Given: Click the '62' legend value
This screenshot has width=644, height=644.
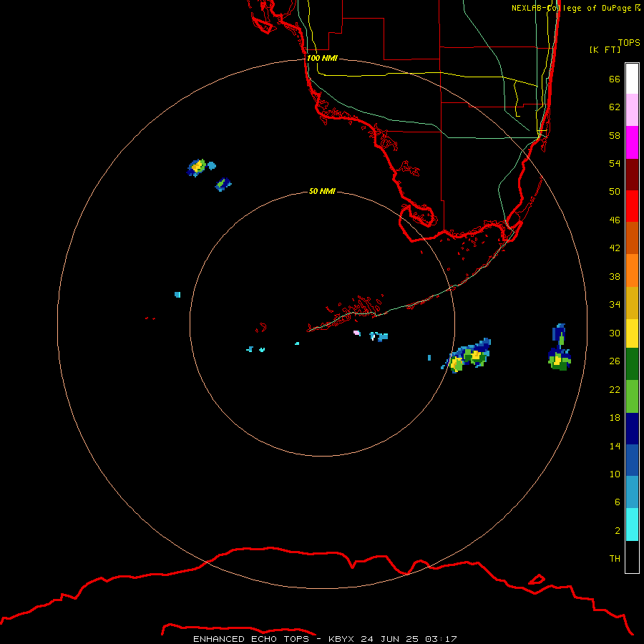Looking at the screenshot, I should [x=615, y=107].
